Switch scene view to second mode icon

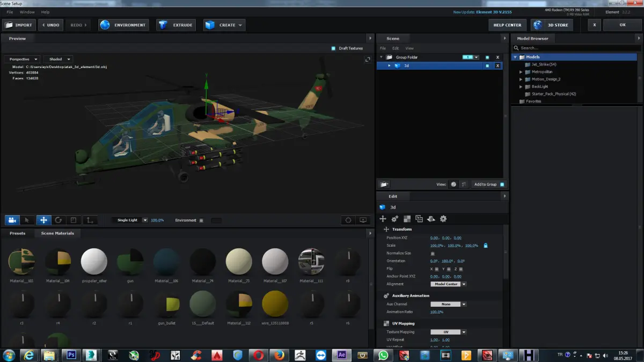(464, 184)
